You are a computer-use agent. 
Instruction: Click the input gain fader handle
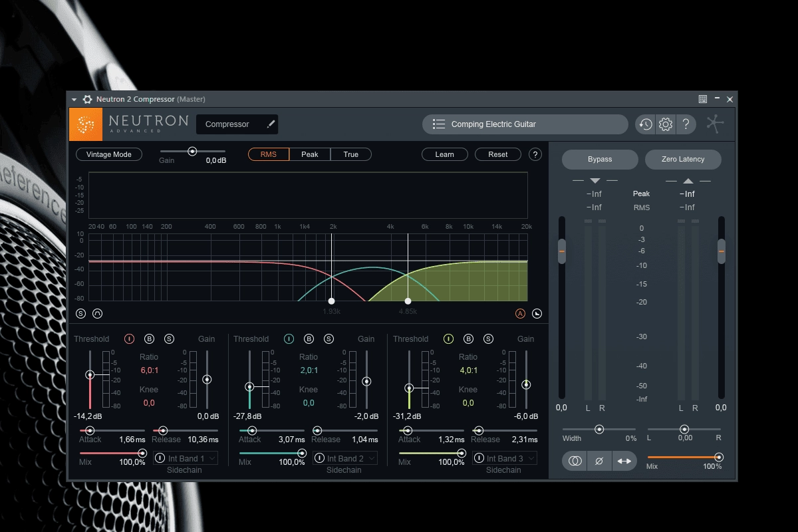tap(562, 251)
